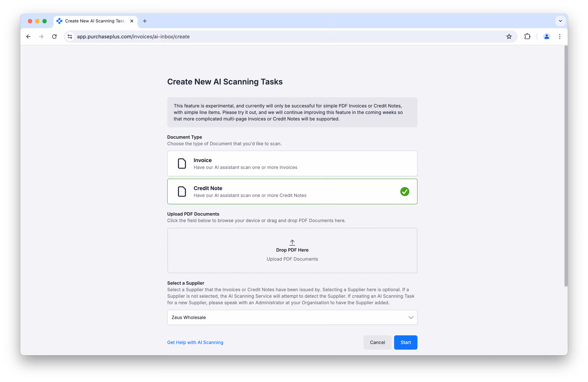588x382 pixels.
Task: Open Get Help with AI Scanning link
Action: pyautogui.click(x=195, y=342)
